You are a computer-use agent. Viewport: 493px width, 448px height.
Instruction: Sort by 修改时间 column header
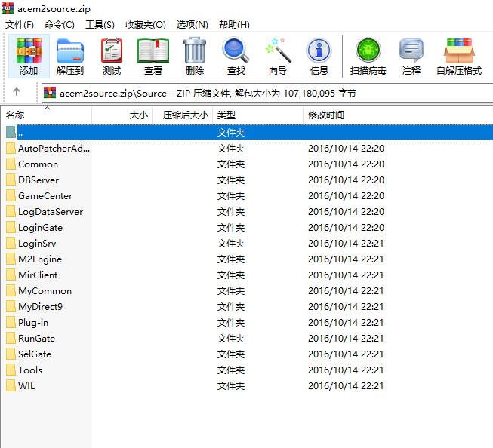pyautogui.click(x=326, y=115)
